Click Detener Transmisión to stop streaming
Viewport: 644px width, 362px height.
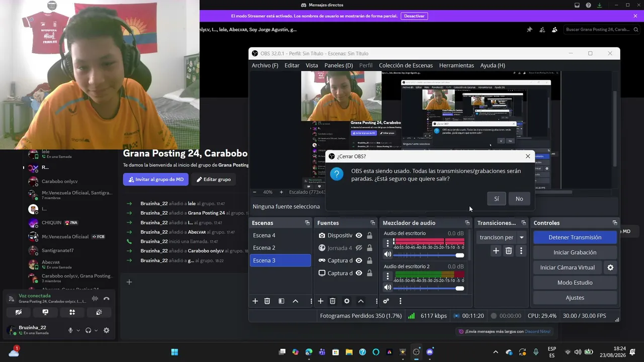(575, 237)
